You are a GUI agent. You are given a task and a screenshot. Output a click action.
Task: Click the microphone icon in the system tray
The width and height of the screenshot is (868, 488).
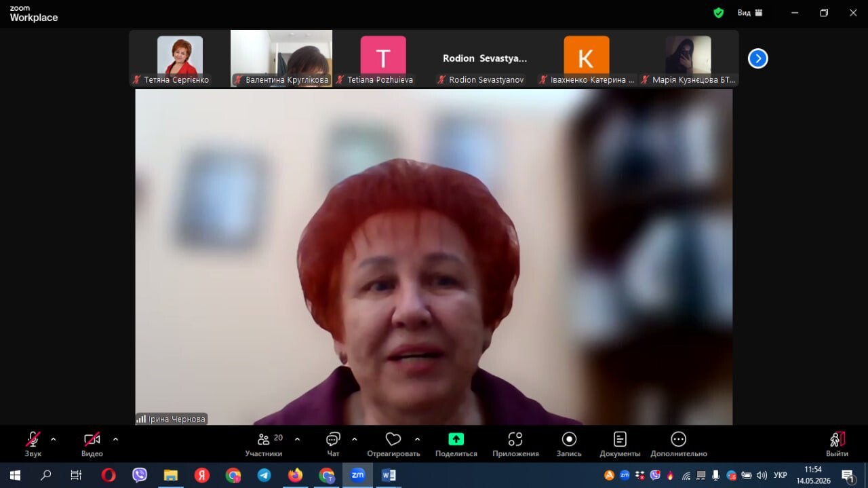click(x=715, y=475)
